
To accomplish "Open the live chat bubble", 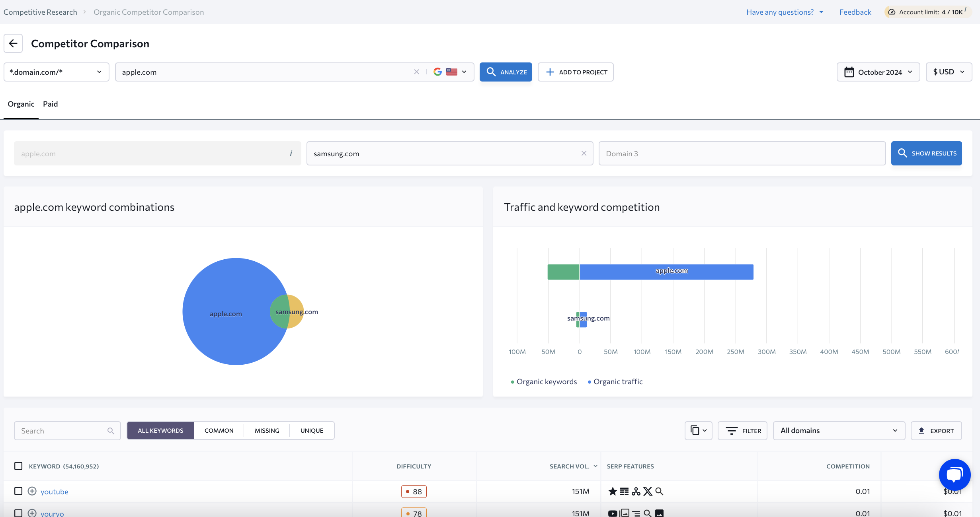I will click(x=955, y=474).
